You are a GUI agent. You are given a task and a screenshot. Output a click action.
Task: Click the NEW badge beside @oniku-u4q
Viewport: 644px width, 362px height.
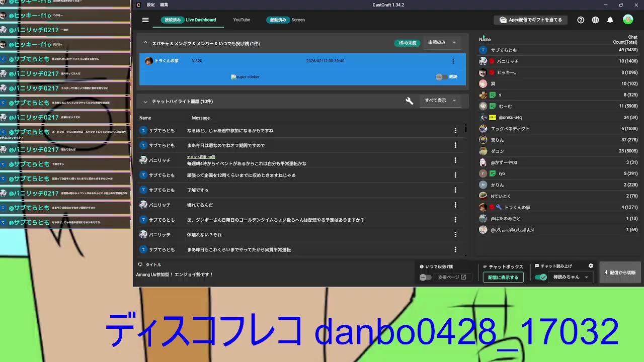click(x=493, y=118)
